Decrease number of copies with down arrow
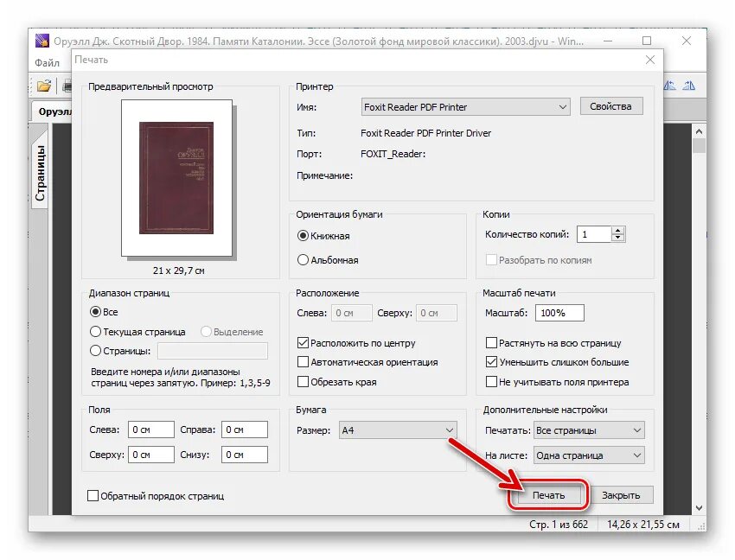Image resolution: width=735 pixels, height=560 pixels. click(618, 238)
